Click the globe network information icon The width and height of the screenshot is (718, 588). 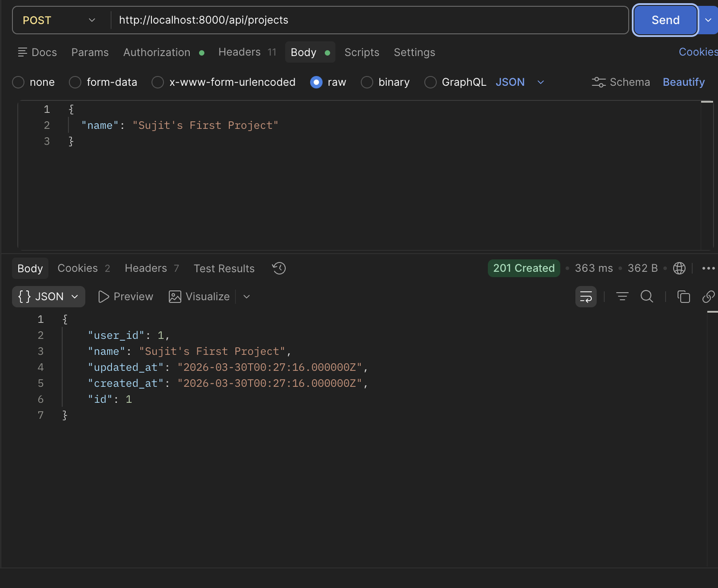pos(679,268)
